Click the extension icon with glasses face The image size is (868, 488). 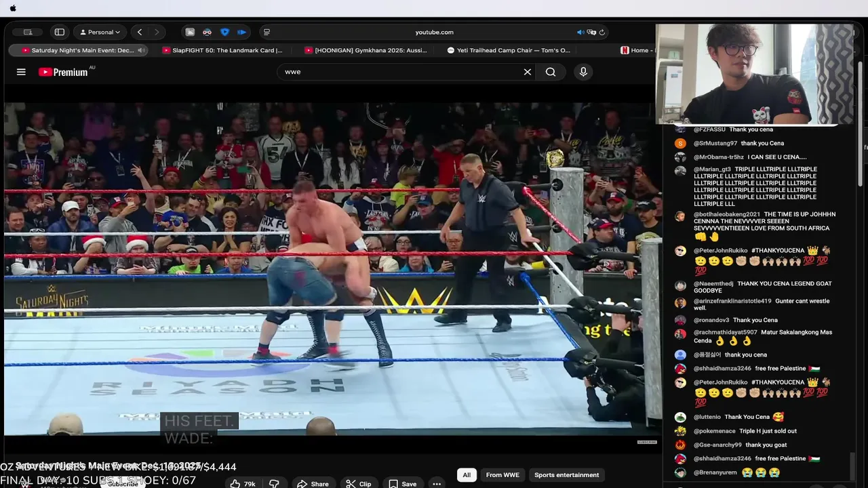point(207,32)
